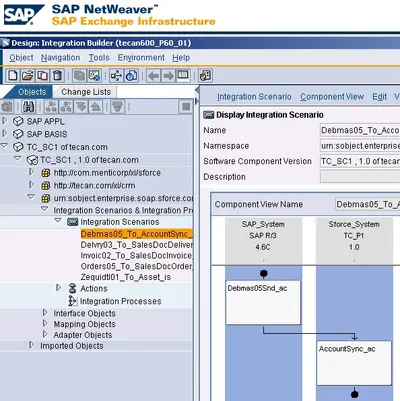Click the SAP BASIS cube icon

point(18,134)
